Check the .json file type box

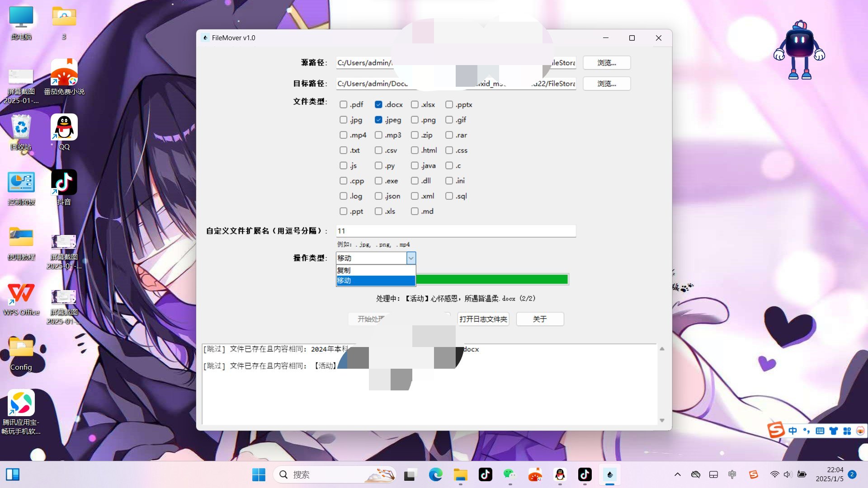pyautogui.click(x=378, y=196)
